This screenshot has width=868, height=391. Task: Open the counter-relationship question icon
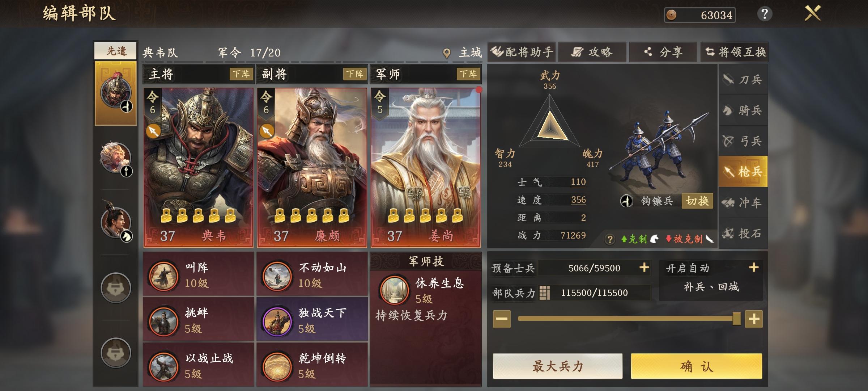click(x=610, y=239)
